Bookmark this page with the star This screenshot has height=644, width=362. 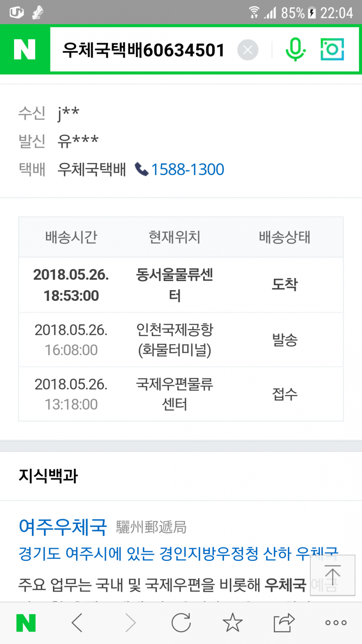click(x=233, y=622)
